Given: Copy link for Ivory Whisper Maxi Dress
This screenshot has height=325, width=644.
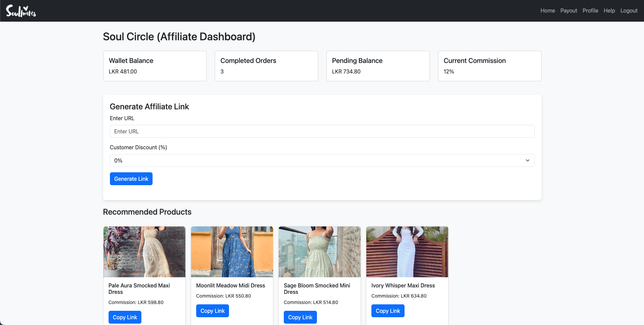Looking at the screenshot, I should [388, 311].
